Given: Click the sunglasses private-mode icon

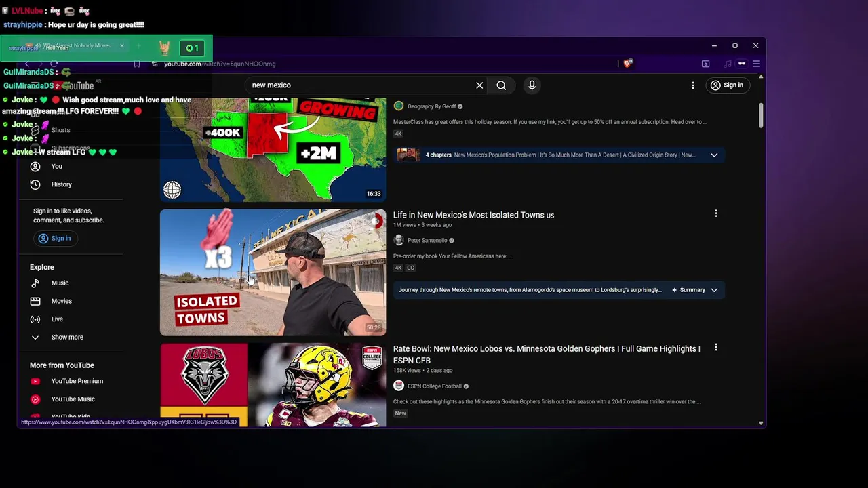Looking at the screenshot, I should tap(742, 64).
